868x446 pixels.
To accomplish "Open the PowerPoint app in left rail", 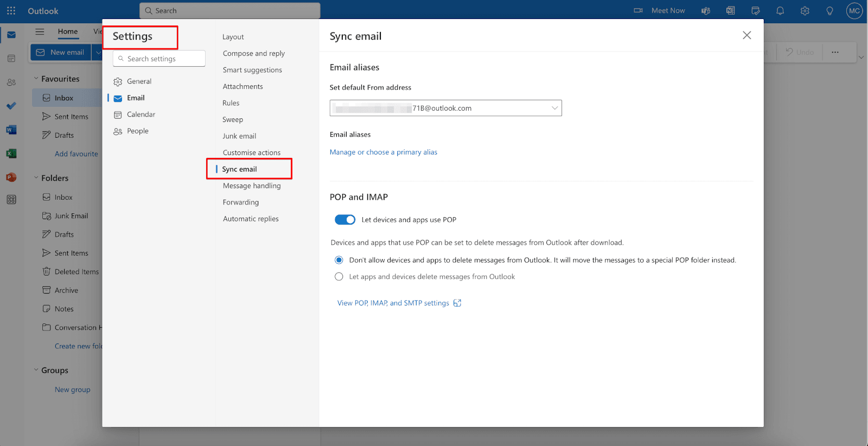I will tap(11, 177).
